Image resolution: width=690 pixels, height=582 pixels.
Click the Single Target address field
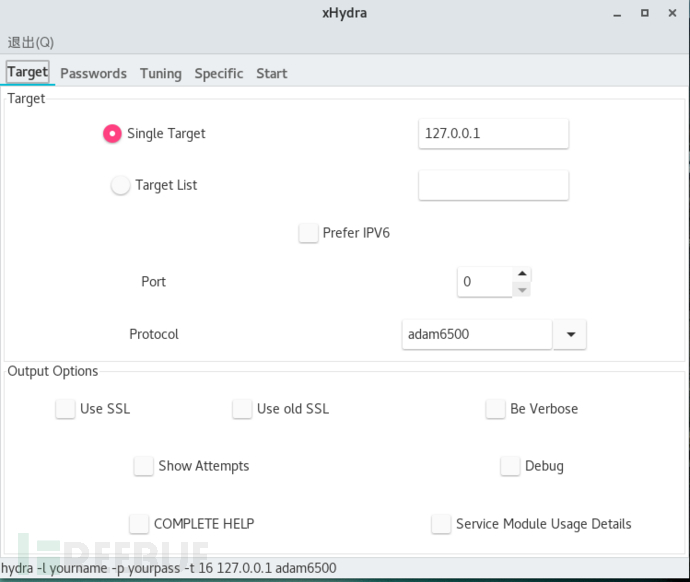(493, 133)
